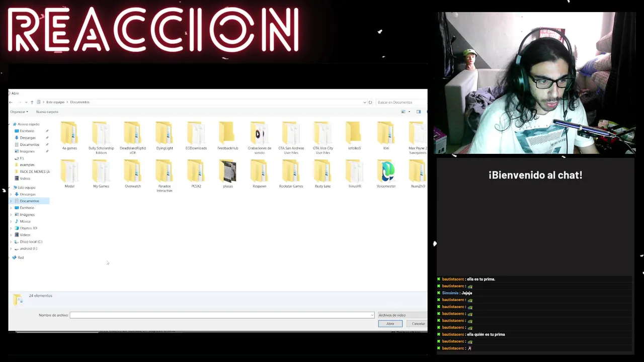Click the Buscar en Documentos search box

point(401,102)
